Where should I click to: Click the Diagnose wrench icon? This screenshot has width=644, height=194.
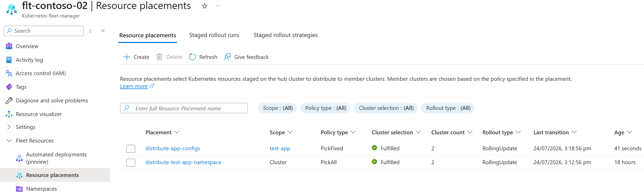pyautogui.click(x=9, y=101)
